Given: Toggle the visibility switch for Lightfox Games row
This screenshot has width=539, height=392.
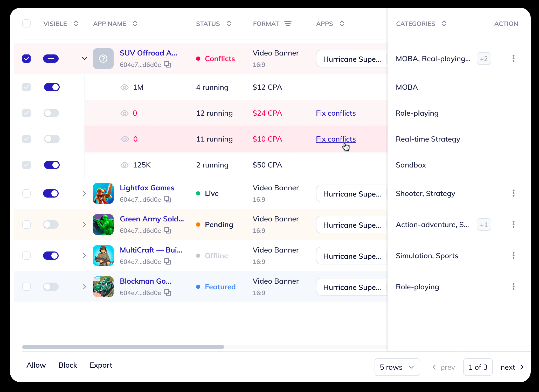Looking at the screenshot, I should (x=51, y=193).
